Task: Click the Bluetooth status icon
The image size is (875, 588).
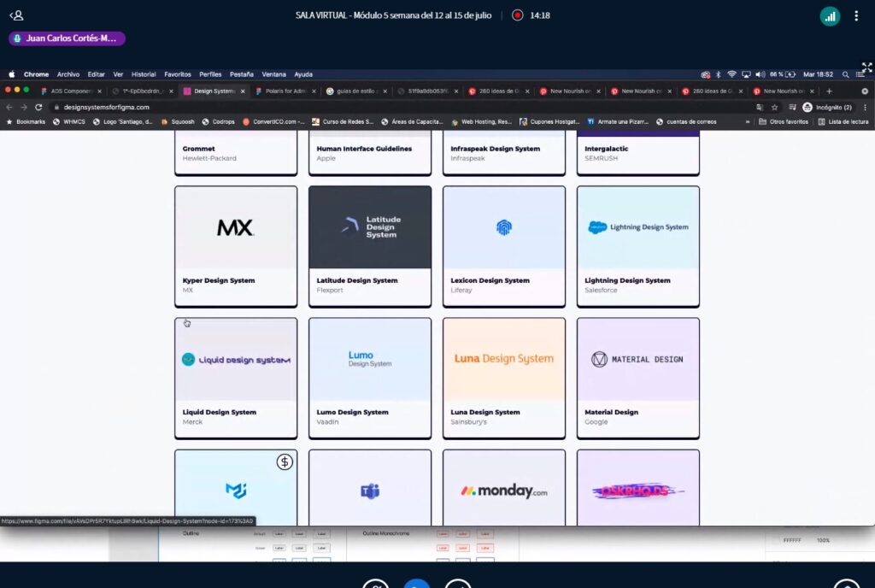Action: coord(719,74)
